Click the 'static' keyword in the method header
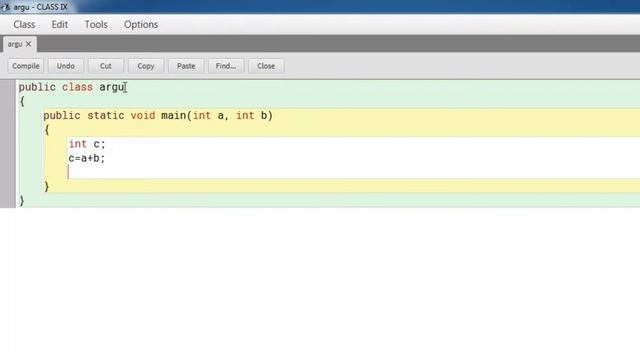640x360 pixels. 105,116
